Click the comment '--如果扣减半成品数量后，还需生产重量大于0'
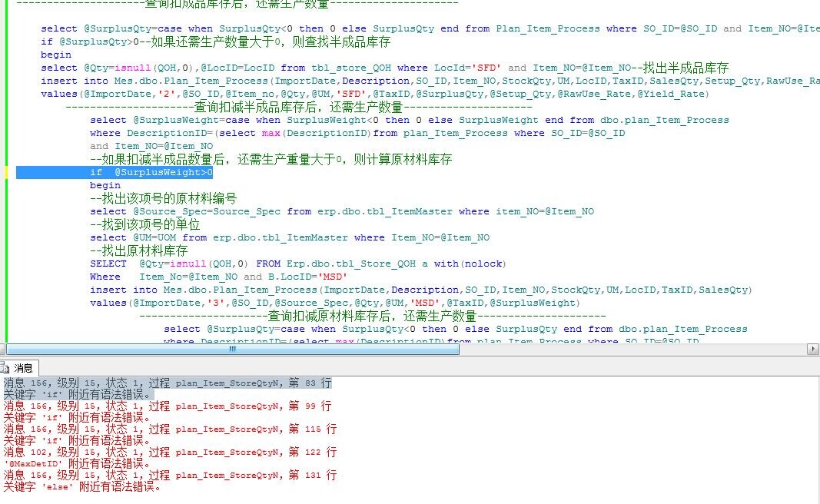 [271, 159]
